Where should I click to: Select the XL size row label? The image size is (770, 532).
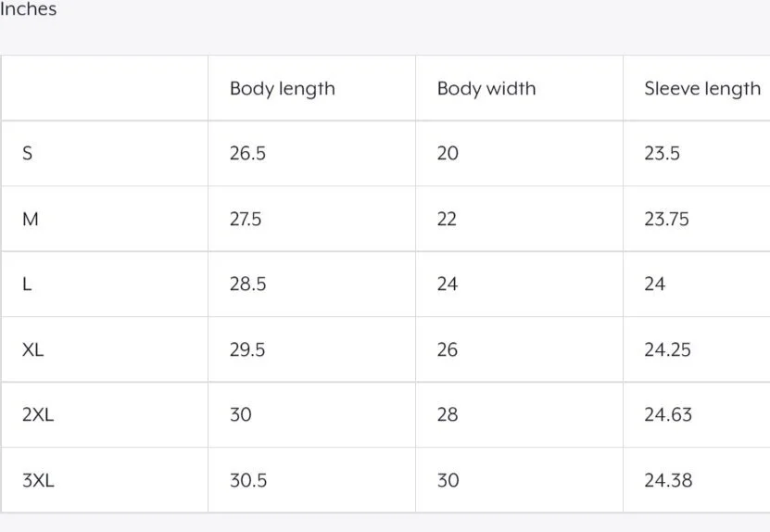[32, 350]
